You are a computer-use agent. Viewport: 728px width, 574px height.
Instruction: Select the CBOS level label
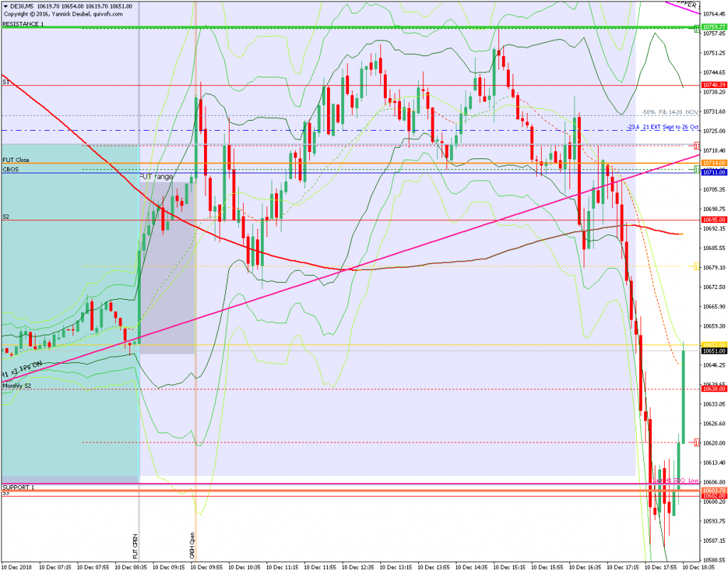click(x=11, y=169)
